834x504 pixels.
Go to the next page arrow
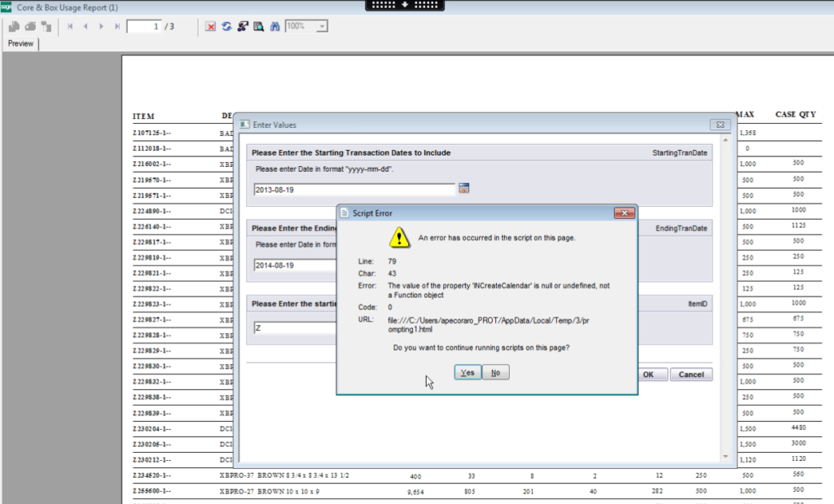pos(101,26)
